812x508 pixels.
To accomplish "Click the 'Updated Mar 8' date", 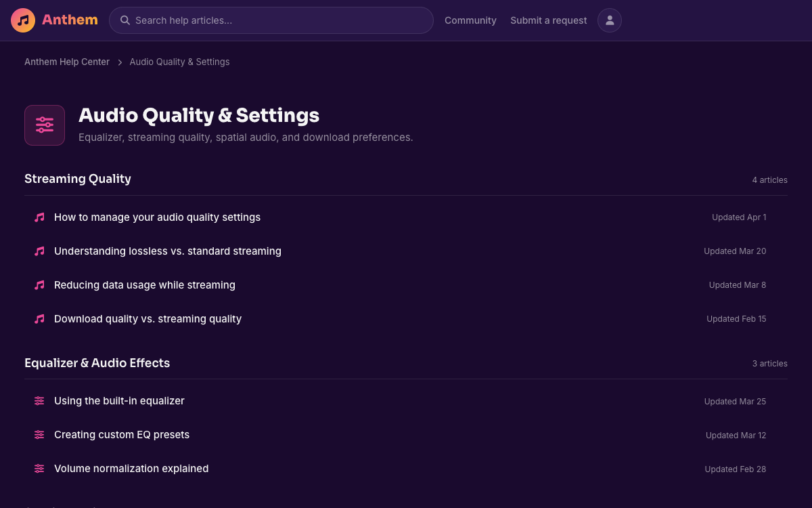I will pos(738,285).
